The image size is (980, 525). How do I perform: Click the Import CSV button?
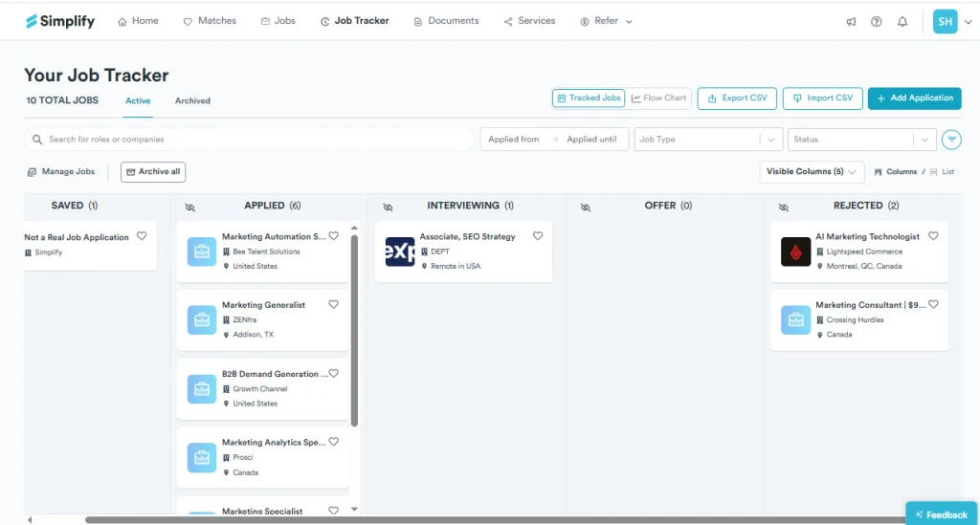pos(822,98)
